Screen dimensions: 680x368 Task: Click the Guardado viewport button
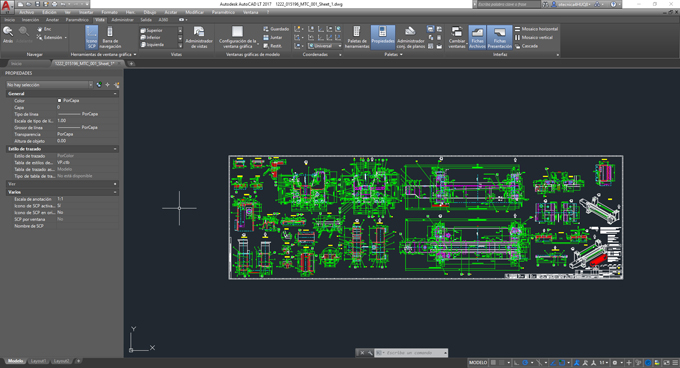[x=276, y=29]
